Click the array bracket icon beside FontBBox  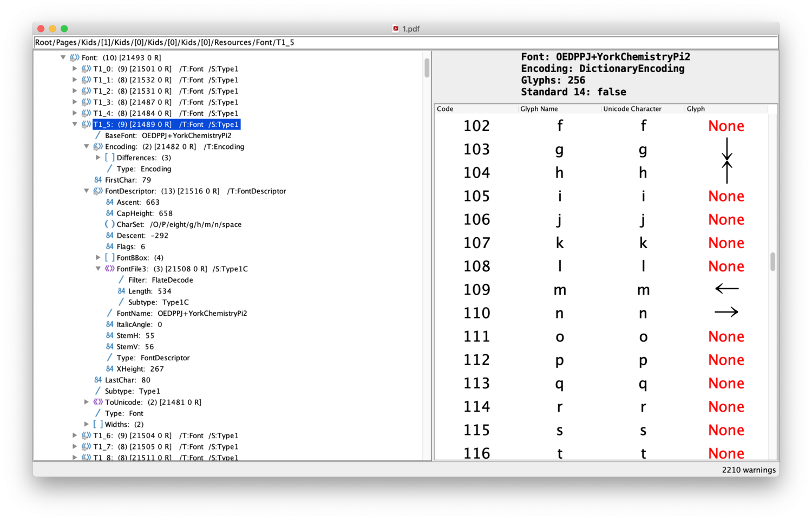tap(109, 257)
